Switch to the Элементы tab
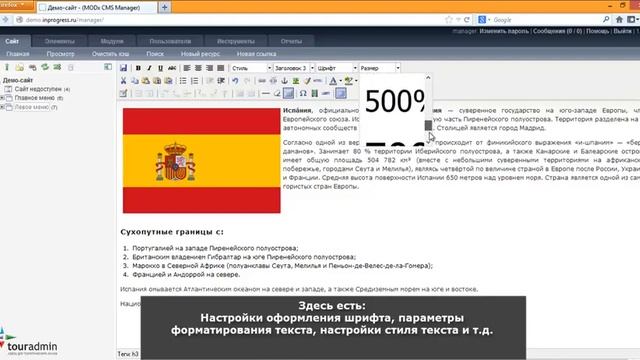Viewport: 640px width, 360px height. click(60, 41)
